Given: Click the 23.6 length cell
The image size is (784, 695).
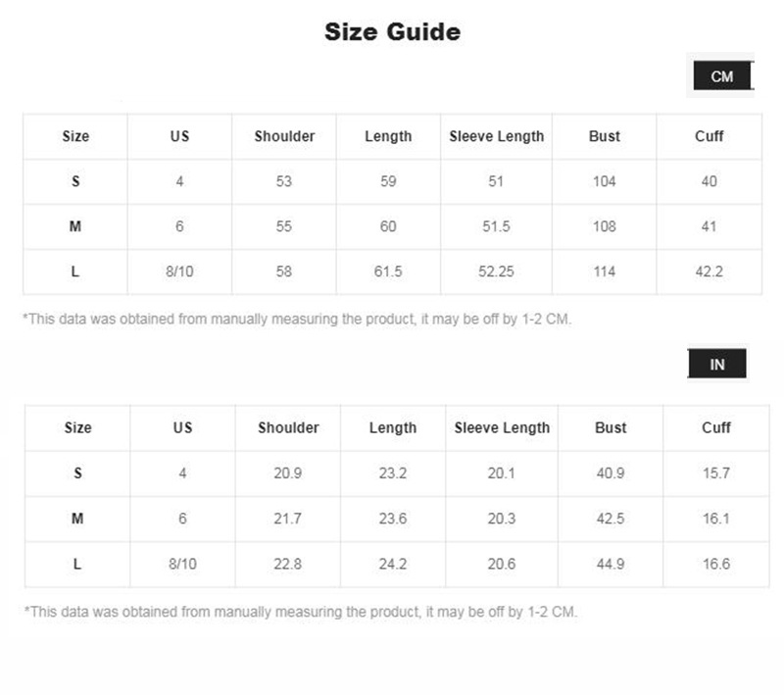Looking at the screenshot, I should pyautogui.click(x=393, y=519).
